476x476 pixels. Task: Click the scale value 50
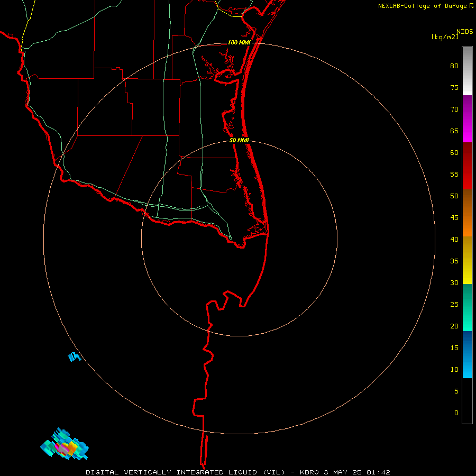(454, 196)
